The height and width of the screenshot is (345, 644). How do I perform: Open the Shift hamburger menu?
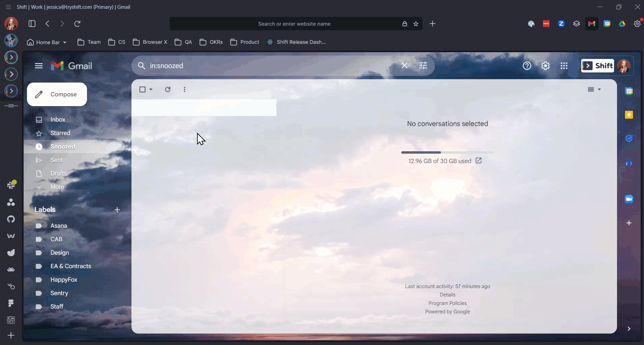(8, 7)
